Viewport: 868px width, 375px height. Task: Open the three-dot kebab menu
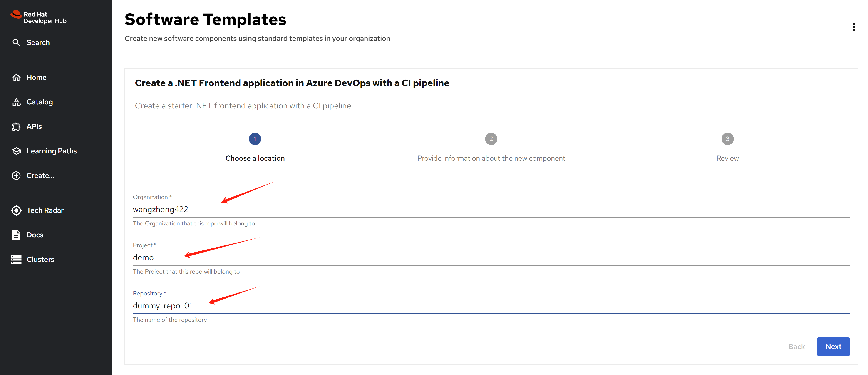853,27
